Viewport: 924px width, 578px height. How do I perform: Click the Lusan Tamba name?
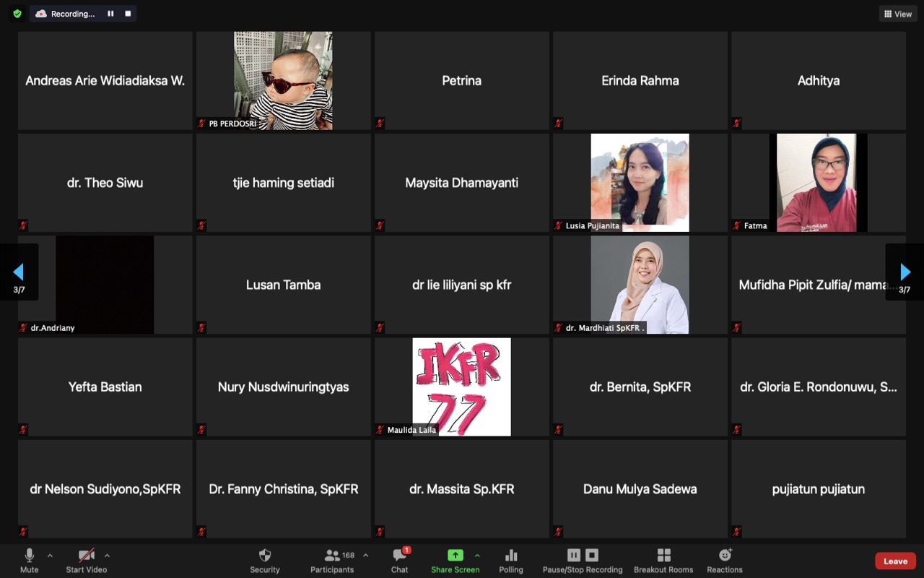point(284,285)
